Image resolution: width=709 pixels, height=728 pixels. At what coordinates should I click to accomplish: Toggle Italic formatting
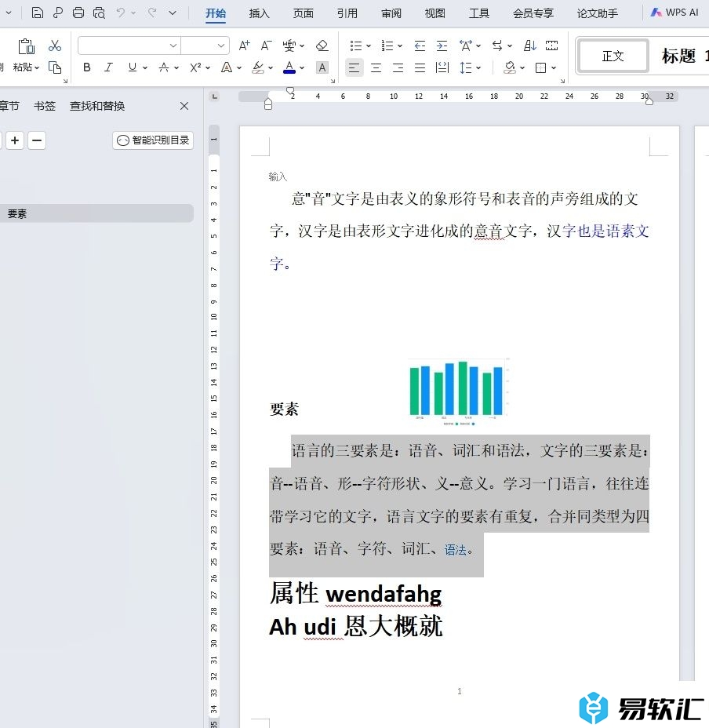pos(109,67)
